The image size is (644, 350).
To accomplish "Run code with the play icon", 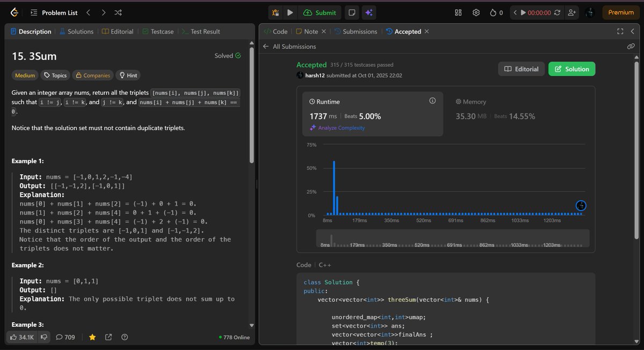I will pos(290,12).
